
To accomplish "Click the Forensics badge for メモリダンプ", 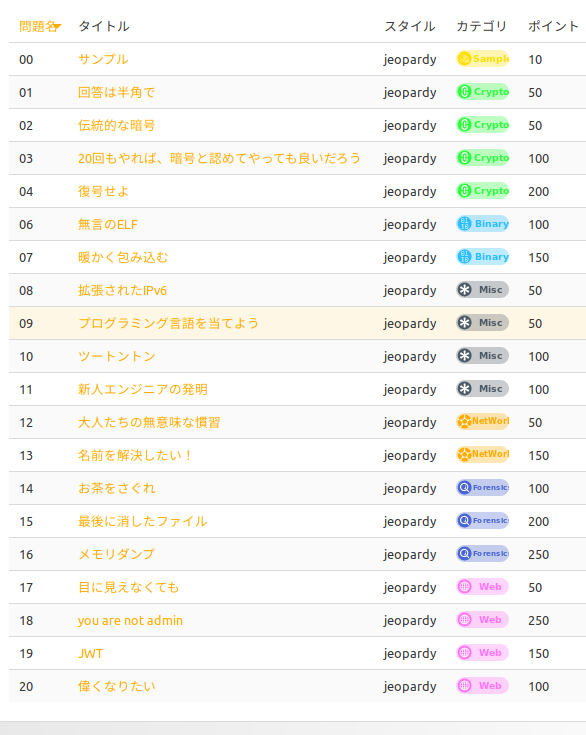I will click(x=483, y=554).
